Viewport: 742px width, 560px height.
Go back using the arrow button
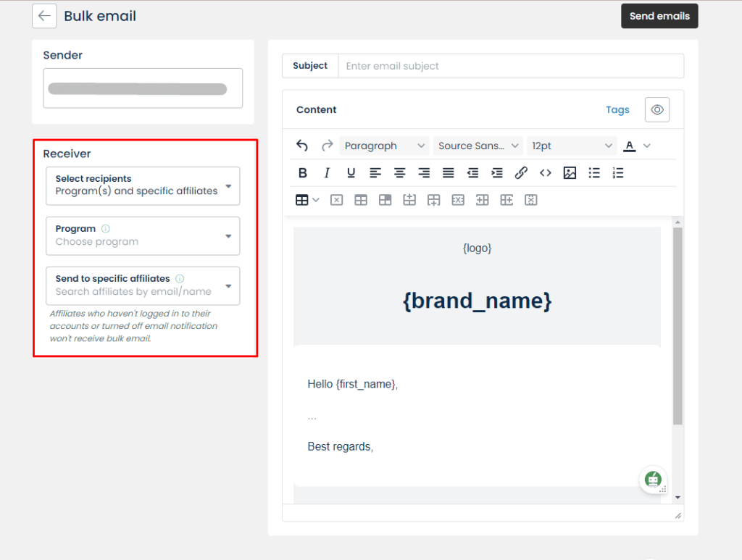(44, 16)
